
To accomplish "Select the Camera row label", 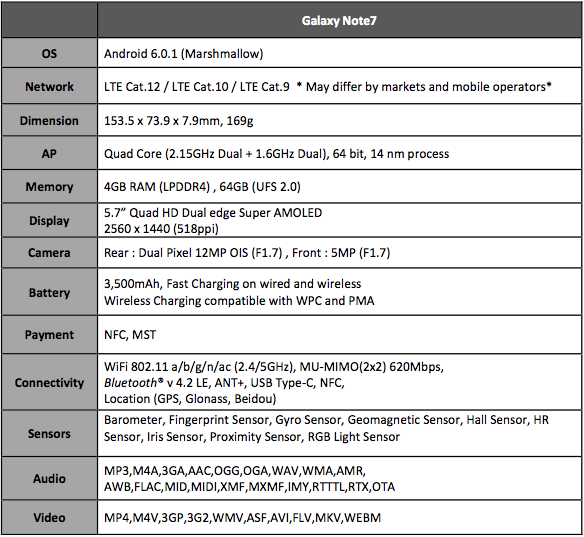I will (49, 253).
